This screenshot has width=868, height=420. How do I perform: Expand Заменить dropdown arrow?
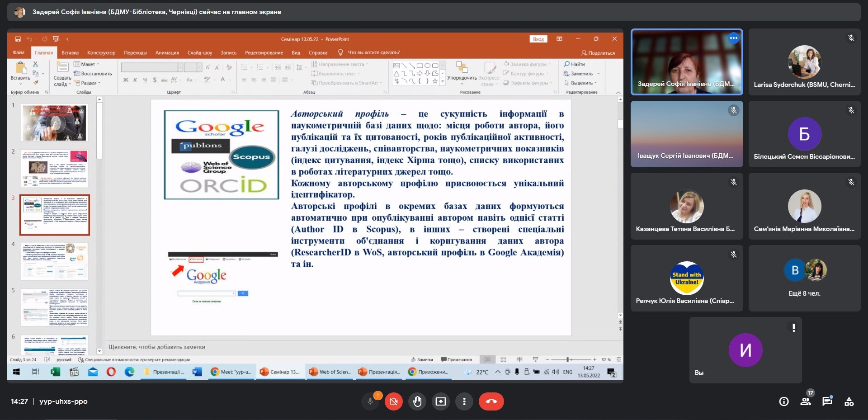click(598, 74)
